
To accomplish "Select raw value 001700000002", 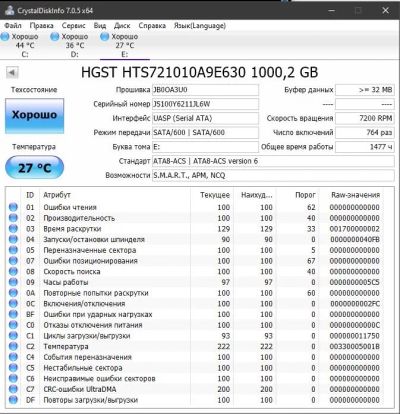I will (x=355, y=229).
